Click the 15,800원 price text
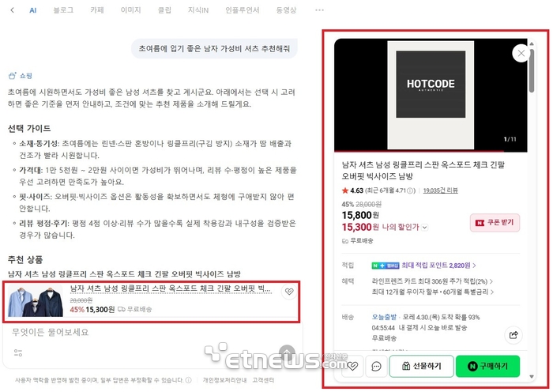553x392 pixels. pos(360,215)
